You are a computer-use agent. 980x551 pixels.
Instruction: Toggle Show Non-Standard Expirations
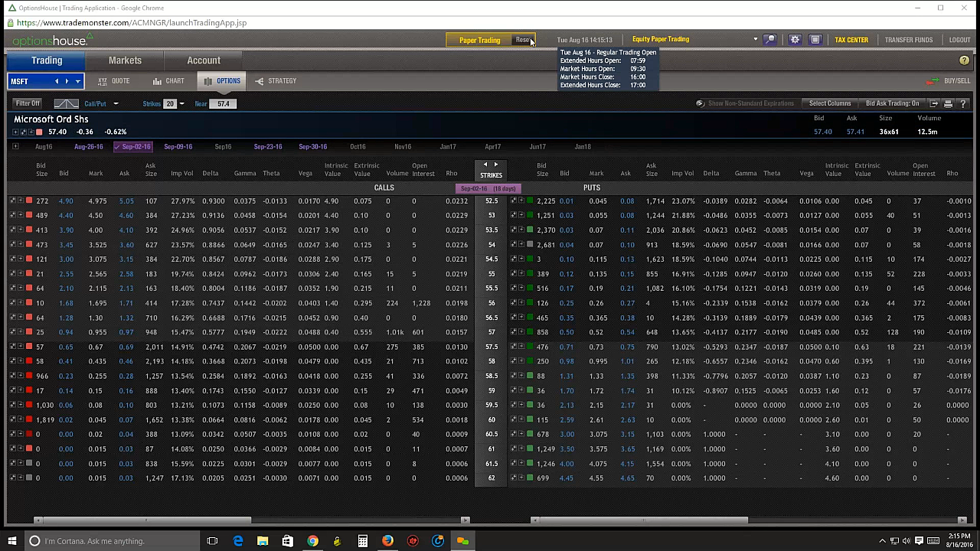[x=745, y=104]
